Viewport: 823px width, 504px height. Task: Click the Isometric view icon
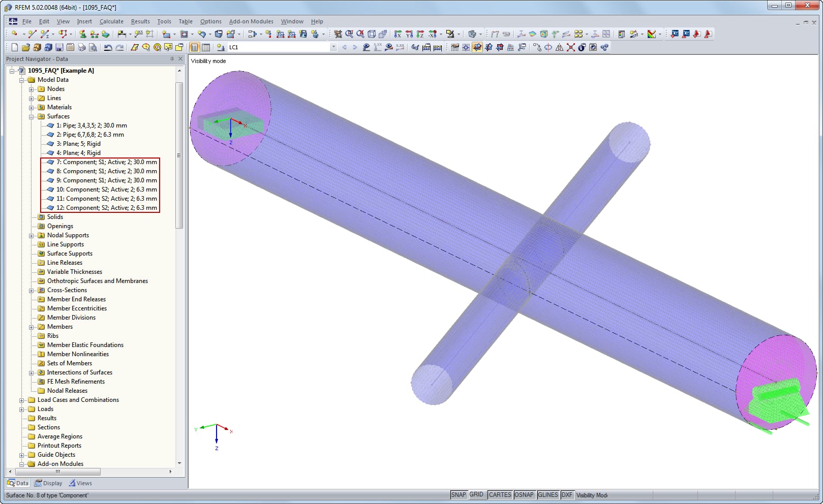tap(371, 35)
